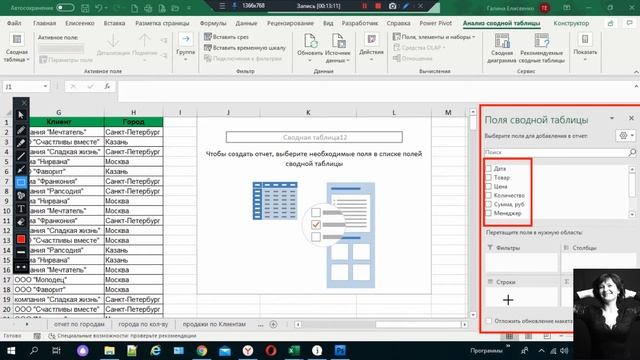This screenshot has width=640, height=360.
Task: Select the highlighter marker tool
Action: [21, 143]
